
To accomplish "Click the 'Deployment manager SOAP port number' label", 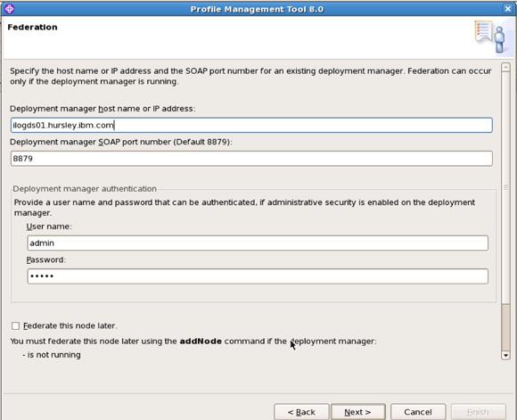I will click(x=121, y=142).
